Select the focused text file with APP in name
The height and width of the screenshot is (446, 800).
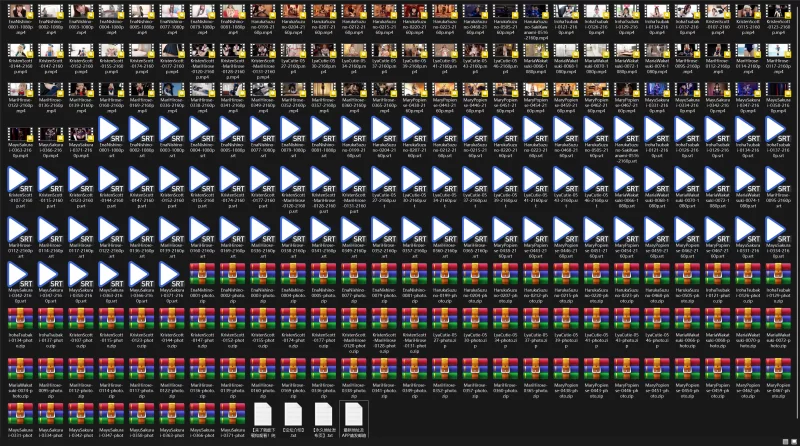[354, 420]
